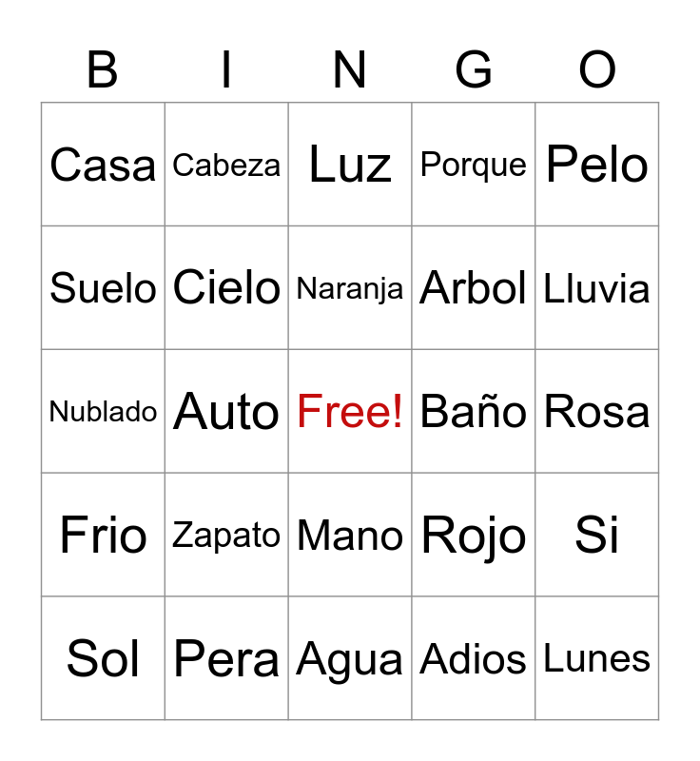Image resolution: width=700 pixels, height=761 pixels.
Task: Select the Sol cell
Action: click(x=103, y=658)
